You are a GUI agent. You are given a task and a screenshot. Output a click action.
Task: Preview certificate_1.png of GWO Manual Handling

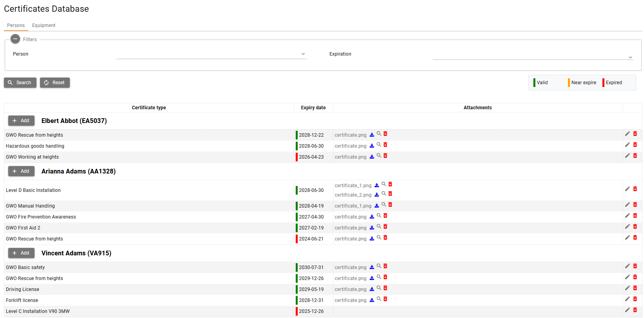pos(384,204)
